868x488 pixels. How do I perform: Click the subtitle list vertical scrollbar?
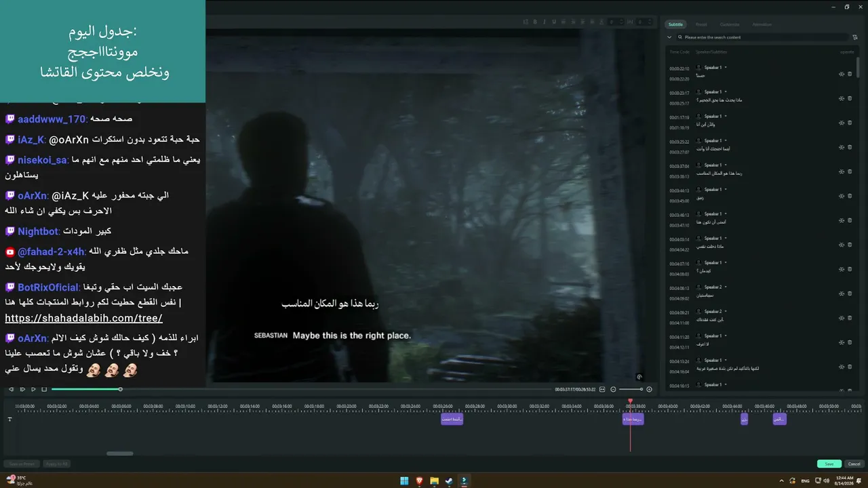859,68
